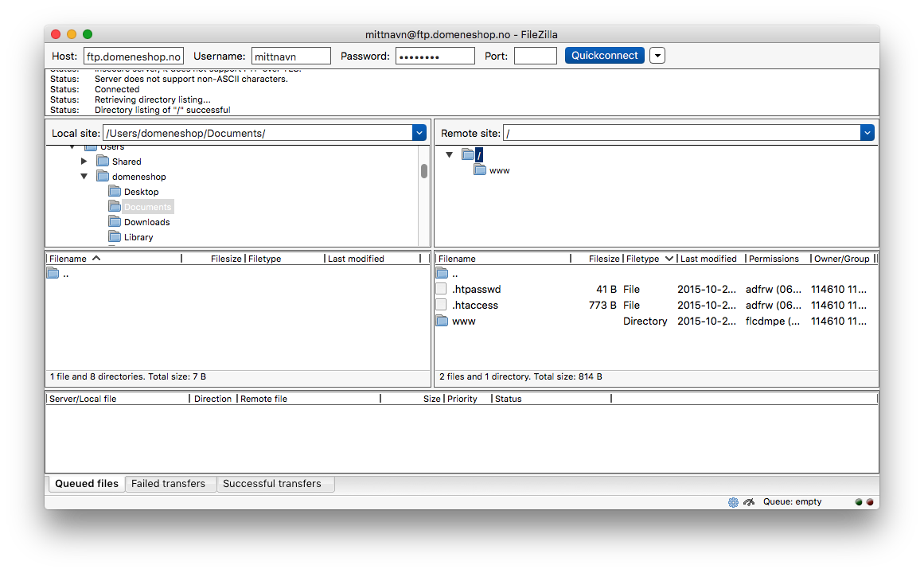Click the empty Port field
Screen dimensions: 924x573
click(x=536, y=56)
